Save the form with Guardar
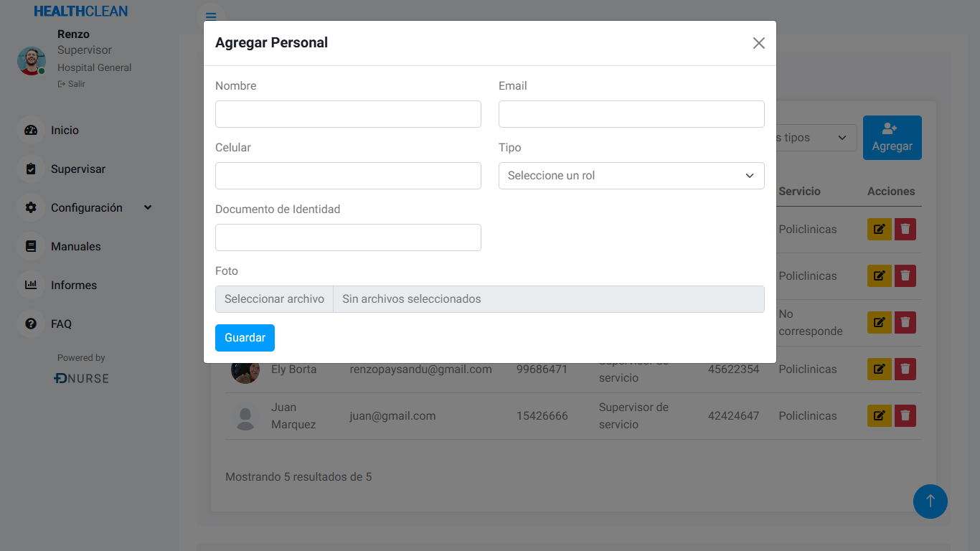Viewport: 980px width, 551px height. tap(245, 338)
